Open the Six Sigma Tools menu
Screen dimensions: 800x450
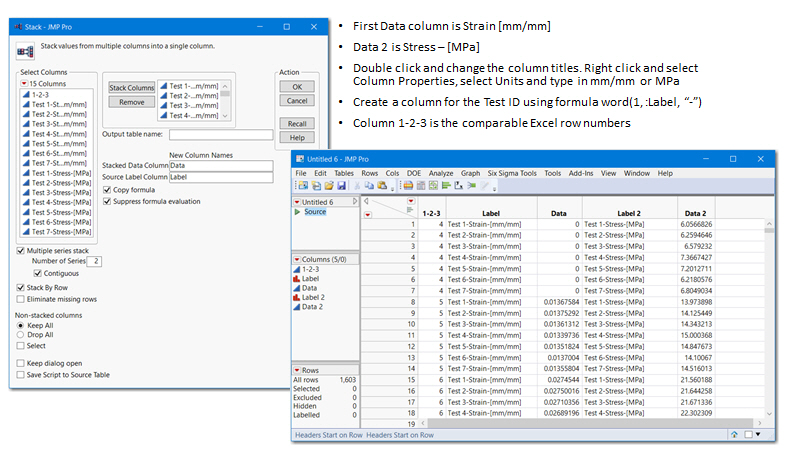(512, 173)
